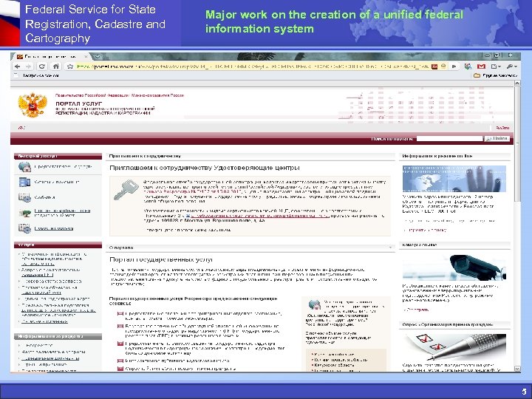
Task: Click the red home icon on the breadcrumb bar
Action: pyautogui.click(x=21, y=128)
